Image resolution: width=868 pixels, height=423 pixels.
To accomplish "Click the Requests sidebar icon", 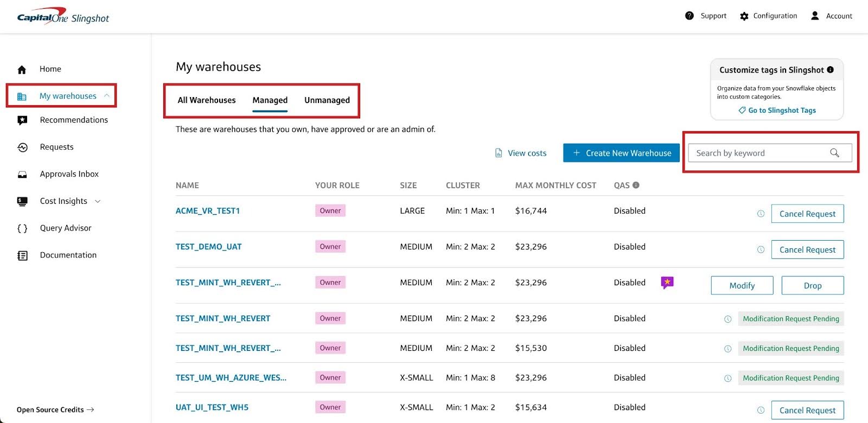I will (22, 148).
